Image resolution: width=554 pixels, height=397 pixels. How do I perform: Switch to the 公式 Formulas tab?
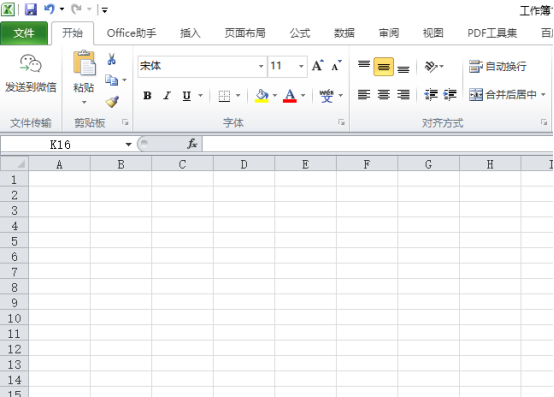(x=300, y=33)
